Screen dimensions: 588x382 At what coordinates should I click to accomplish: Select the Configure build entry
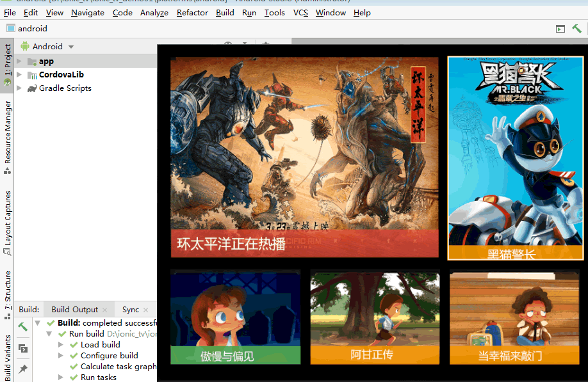click(x=110, y=355)
